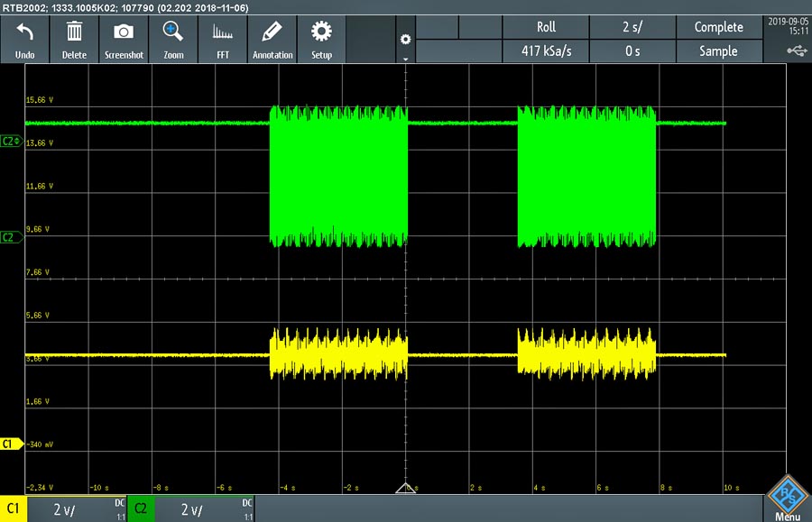The height and width of the screenshot is (522, 812).
Task: Select the Annotation pencil tool
Action: 272,32
